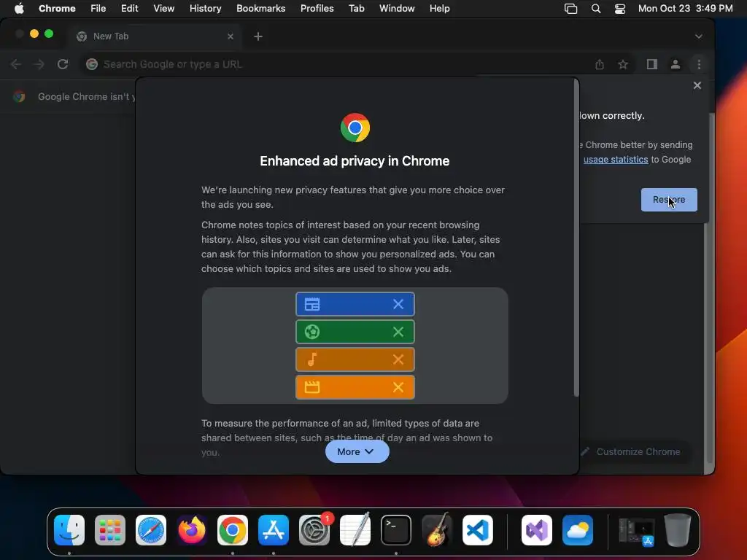Open the Bookmarks menu
The image size is (747, 560).
[x=260, y=8]
